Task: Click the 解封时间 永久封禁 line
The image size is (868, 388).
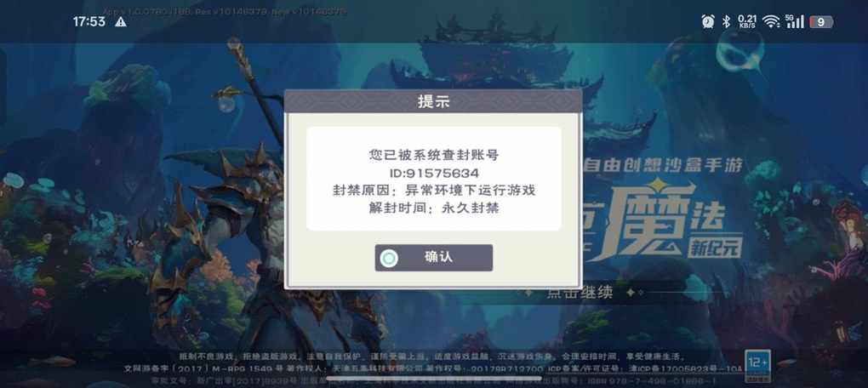Action: 433,208
